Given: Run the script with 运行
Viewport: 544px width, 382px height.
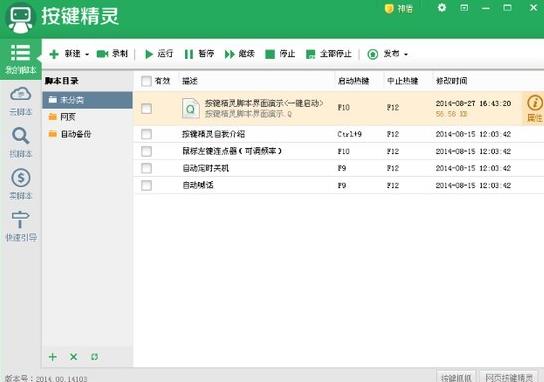Looking at the screenshot, I should coord(159,54).
